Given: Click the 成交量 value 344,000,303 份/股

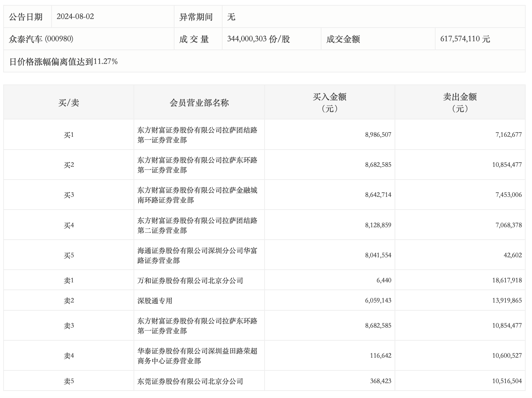Looking at the screenshot, I should pos(258,39).
